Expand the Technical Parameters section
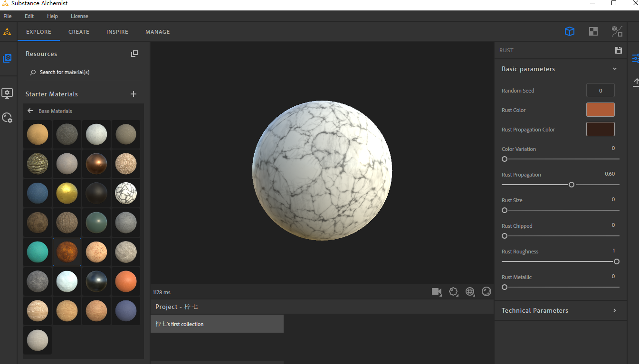The height and width of the screenshot is (364, 639). click(614, 310)
